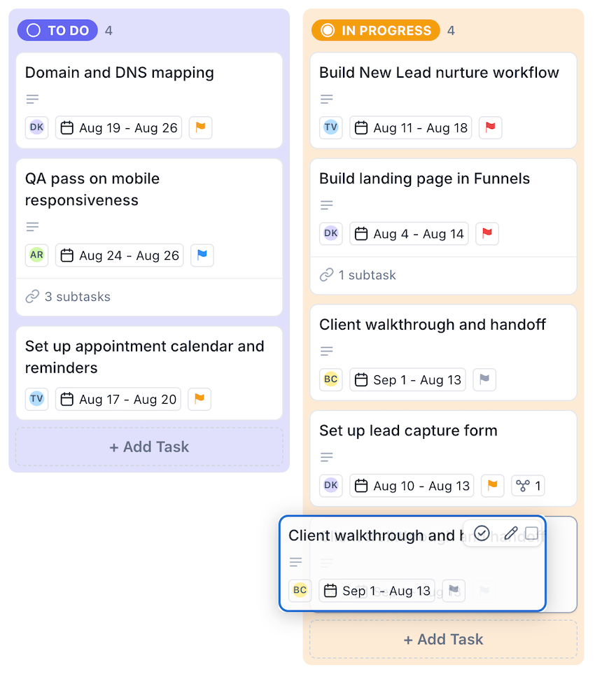
Task: Click orange priority flag on Domain and DNS mapping
Action: point(200,127)
